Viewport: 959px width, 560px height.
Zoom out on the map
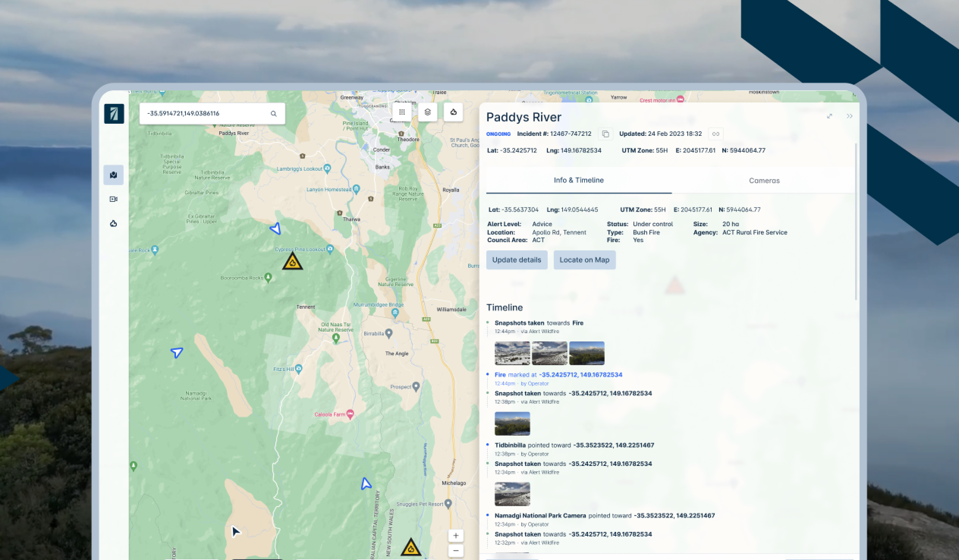click(x=456, y=551)
